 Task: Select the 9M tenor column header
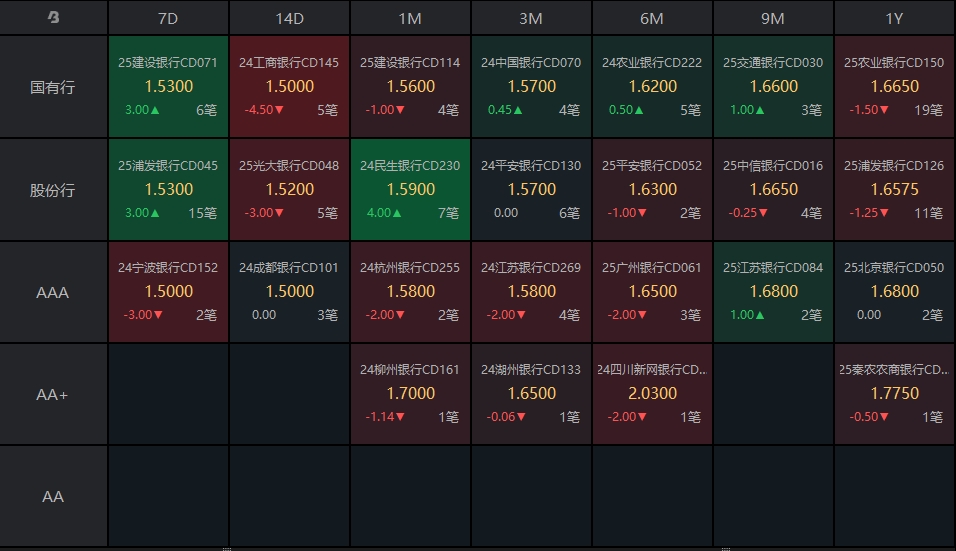click(x=773, y=18)
